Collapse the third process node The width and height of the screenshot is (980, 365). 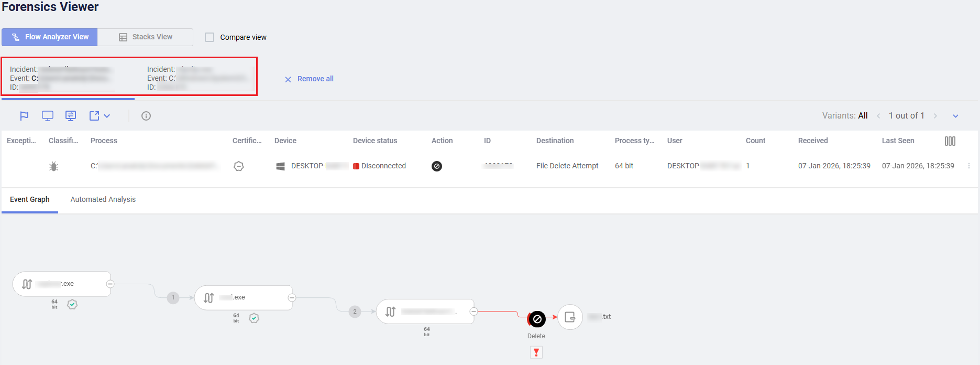[x=474, y=312]
